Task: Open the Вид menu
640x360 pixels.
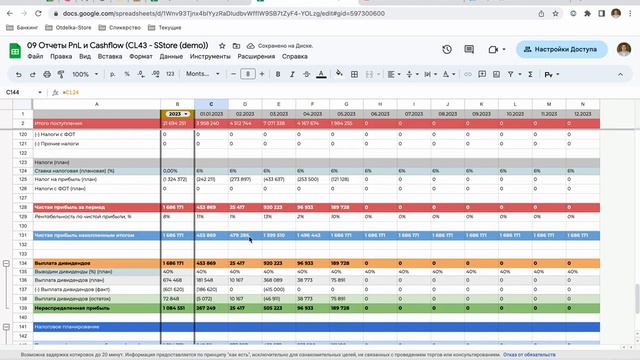Action: pyautogui.click(x=85, y=56)
